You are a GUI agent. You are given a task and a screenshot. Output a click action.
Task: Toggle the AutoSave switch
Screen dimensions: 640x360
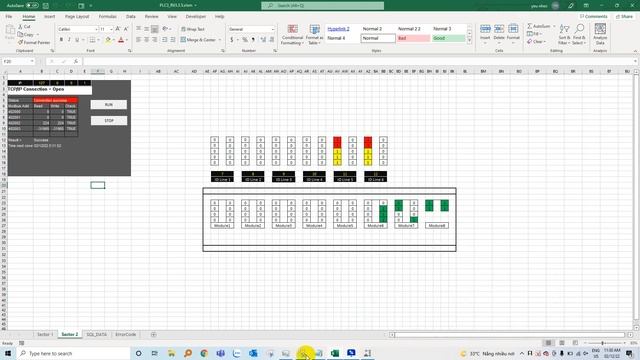click(x=32, y=6)
